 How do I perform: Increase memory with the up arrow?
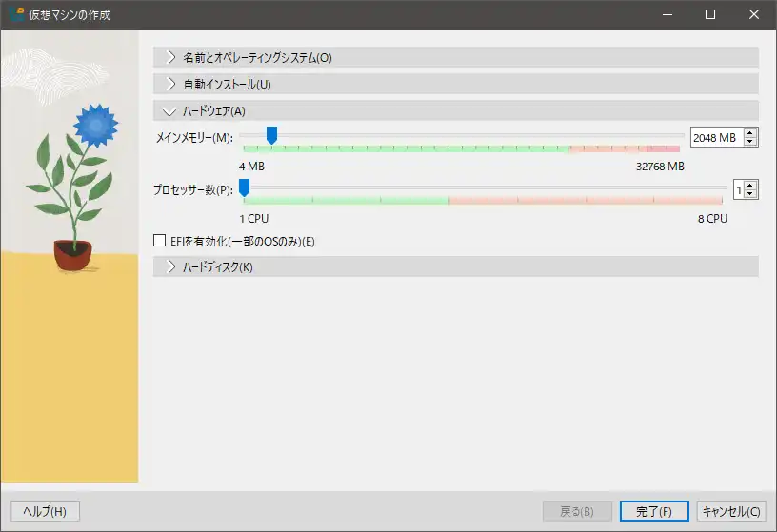750,134
